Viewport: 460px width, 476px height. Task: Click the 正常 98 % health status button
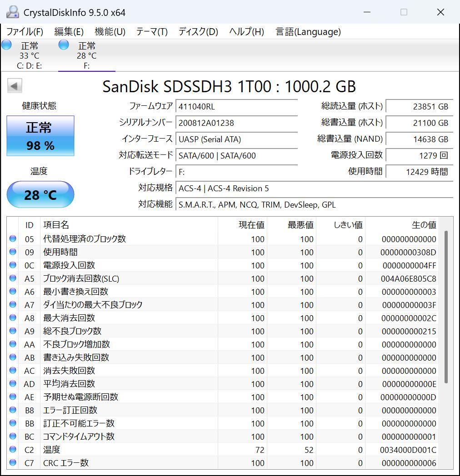tap(40, 136)
